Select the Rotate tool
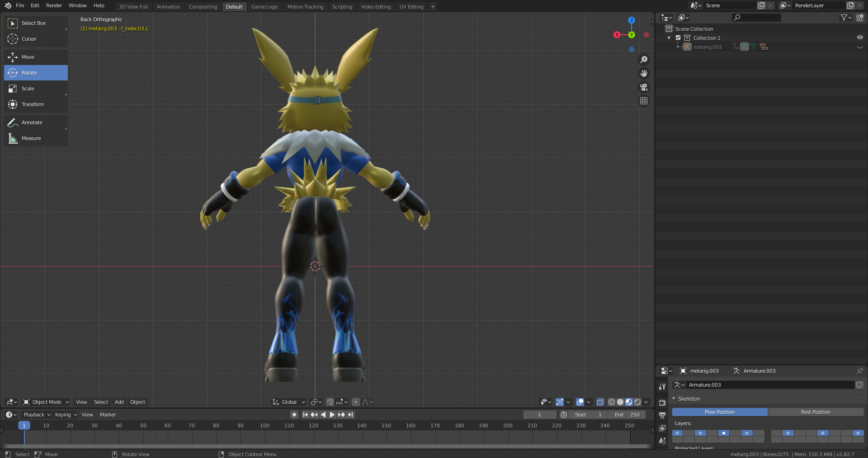The height and width of the screenshot is (458, 868). coord(36,73)
